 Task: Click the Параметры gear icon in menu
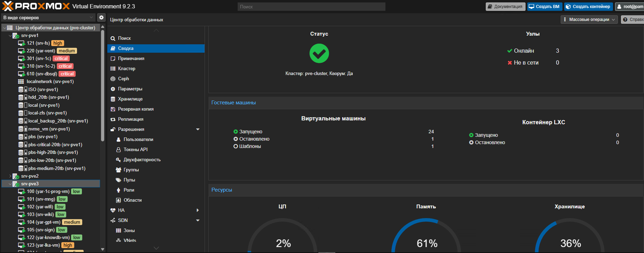click(x=113, y=89)
